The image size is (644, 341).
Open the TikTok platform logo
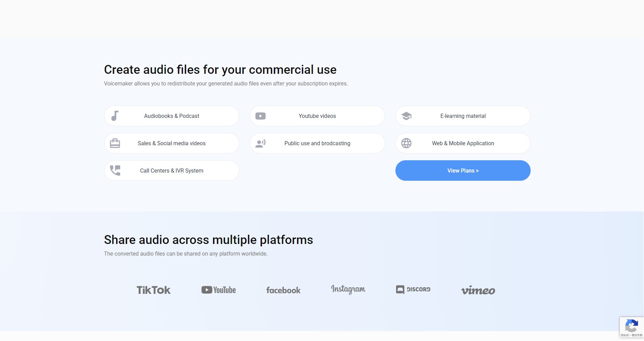[x=153, y=290]
